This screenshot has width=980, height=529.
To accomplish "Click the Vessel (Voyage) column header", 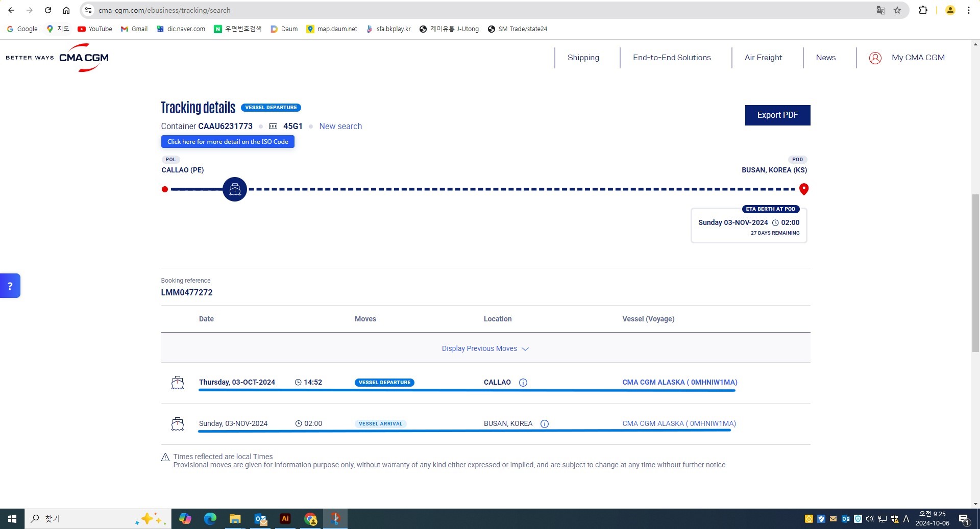I will point(648,319).
